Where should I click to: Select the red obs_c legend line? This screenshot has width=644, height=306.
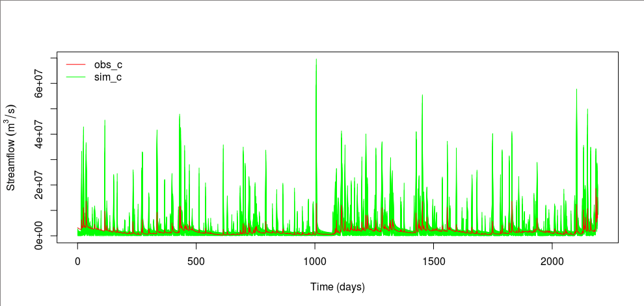(x=76, y=64)
